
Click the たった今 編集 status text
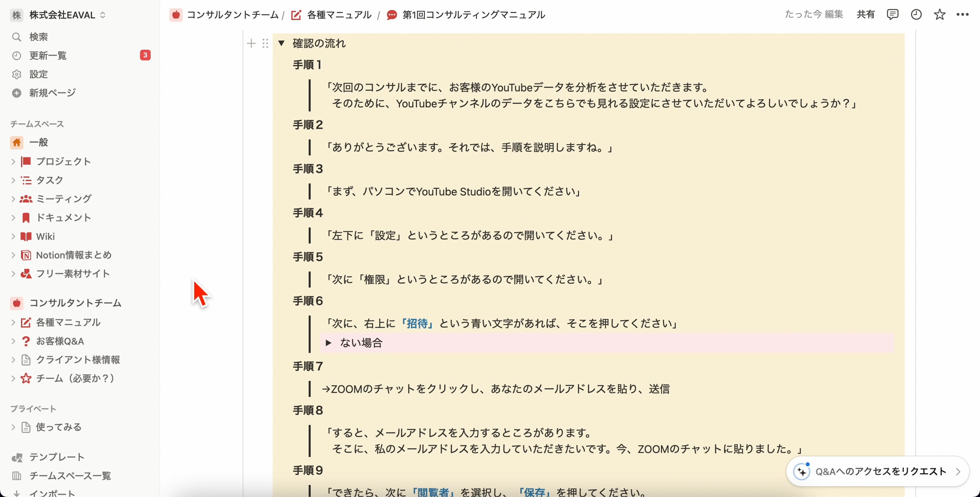coord(814,15)
